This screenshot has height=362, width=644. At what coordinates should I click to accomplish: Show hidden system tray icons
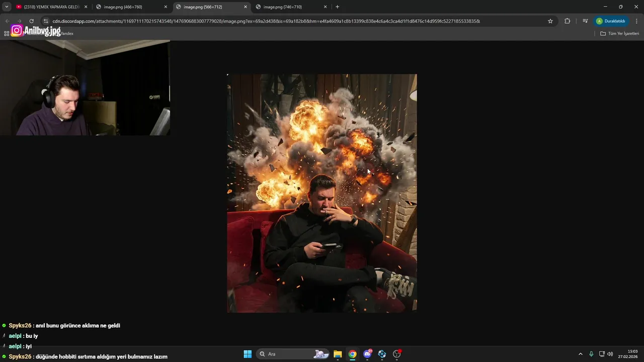(580, 354)
